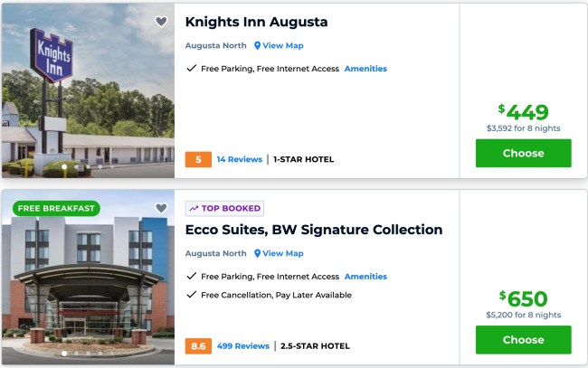Choose Ecco Suites for $650
The height and width of the screenshot is (368, 588).
pyautogui.click(x=523, y=340)
